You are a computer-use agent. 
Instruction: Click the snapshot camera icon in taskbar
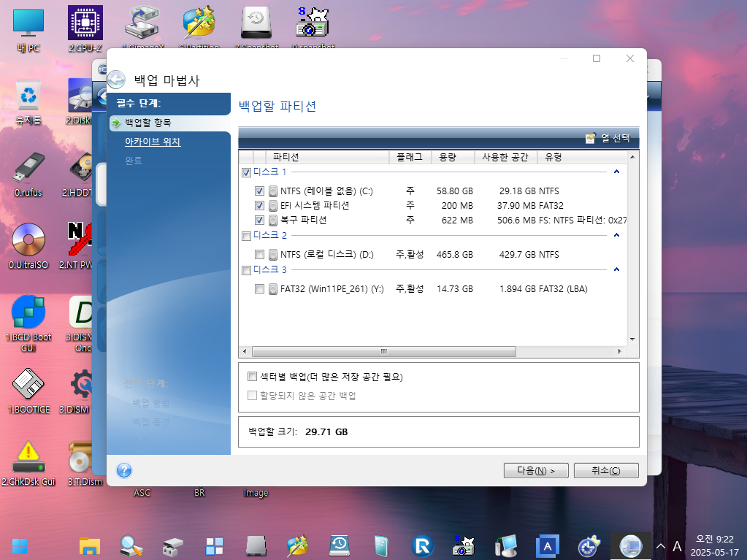tap(464, 546)
